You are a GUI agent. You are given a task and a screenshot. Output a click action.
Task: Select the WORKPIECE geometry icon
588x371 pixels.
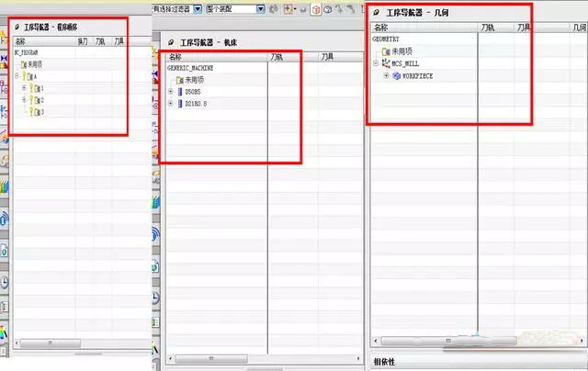pyautogui.click(x=396, y=75)
